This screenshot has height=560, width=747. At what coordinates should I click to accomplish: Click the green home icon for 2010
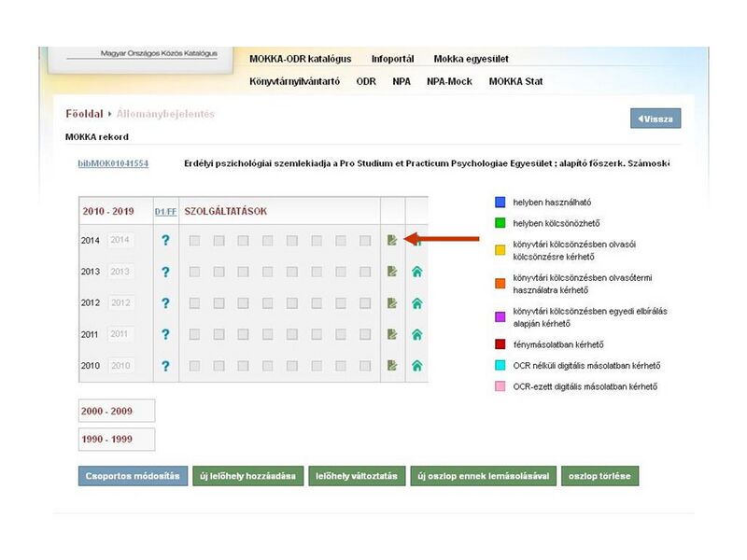pos(416,366)
